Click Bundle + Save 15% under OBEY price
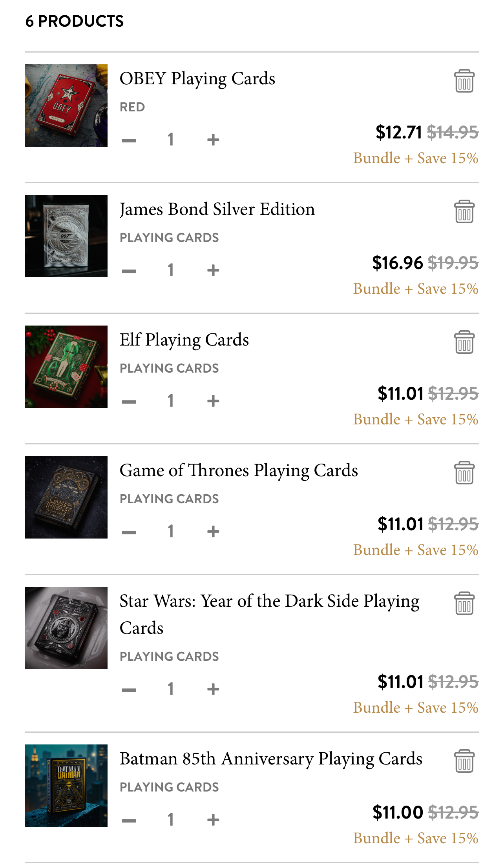 [415, 158]
